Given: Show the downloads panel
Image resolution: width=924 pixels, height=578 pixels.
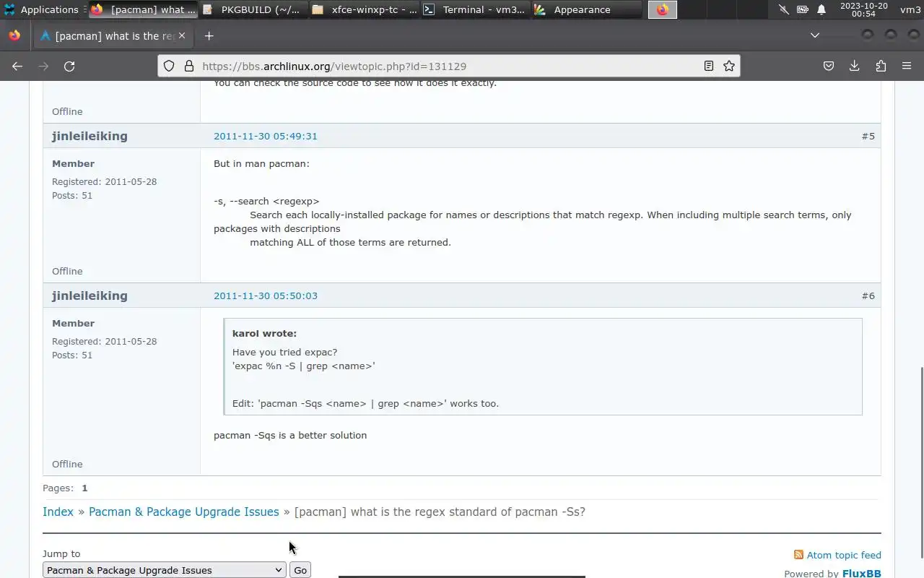Looking at the screenshot, I should pyautogui.click(x=855, y=66).
